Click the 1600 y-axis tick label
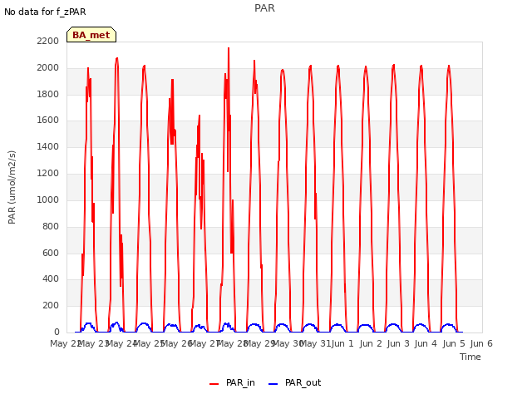 pyautogui.click(x=48, y=120)
